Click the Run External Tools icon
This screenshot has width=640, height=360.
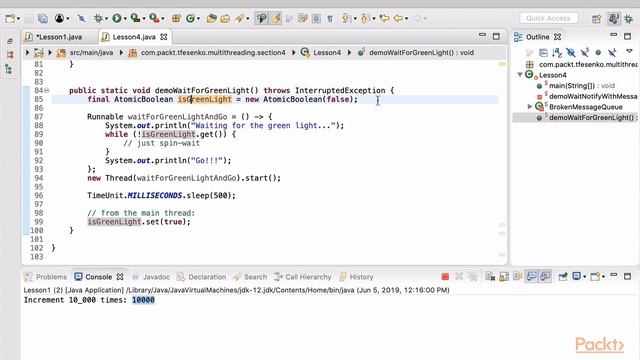[154, 18]
